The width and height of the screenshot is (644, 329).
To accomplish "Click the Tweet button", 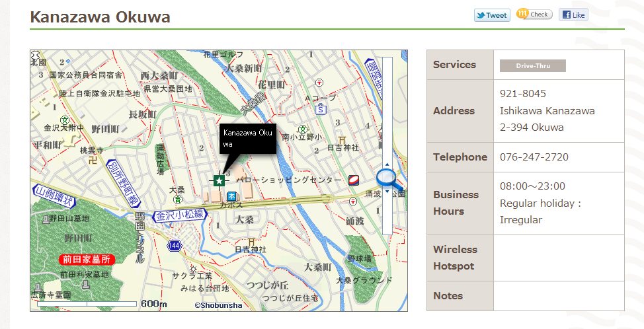I will click(492, 15).
